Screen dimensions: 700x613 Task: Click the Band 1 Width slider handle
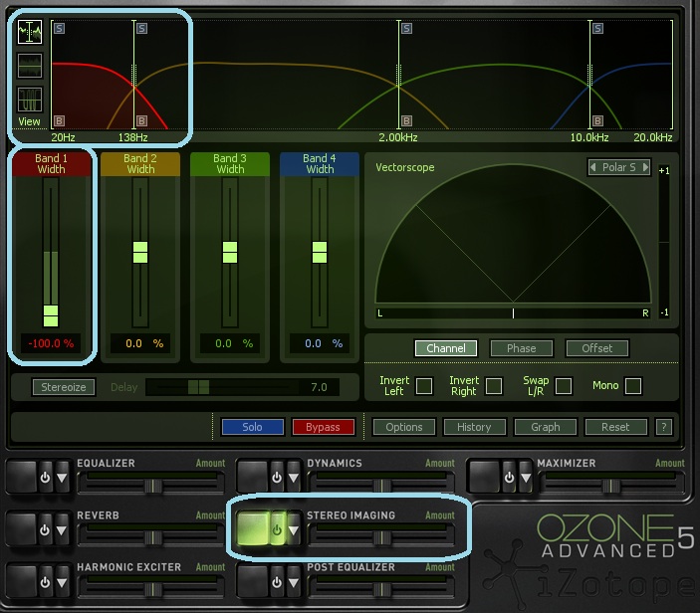[x=51, y=315]
